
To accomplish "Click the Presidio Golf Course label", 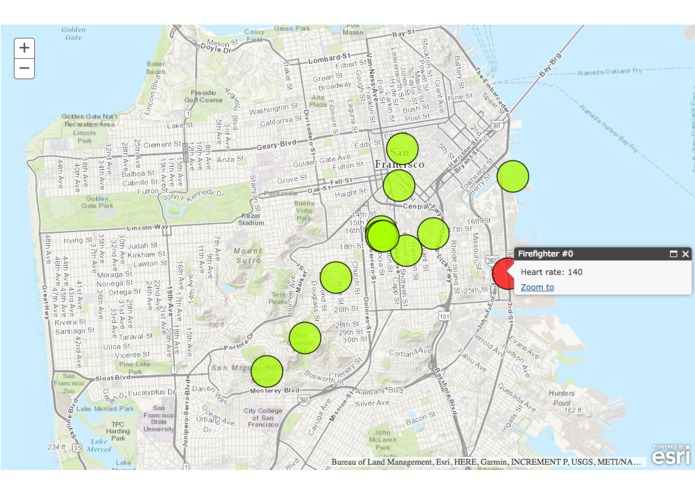I will tap(203, 96).
